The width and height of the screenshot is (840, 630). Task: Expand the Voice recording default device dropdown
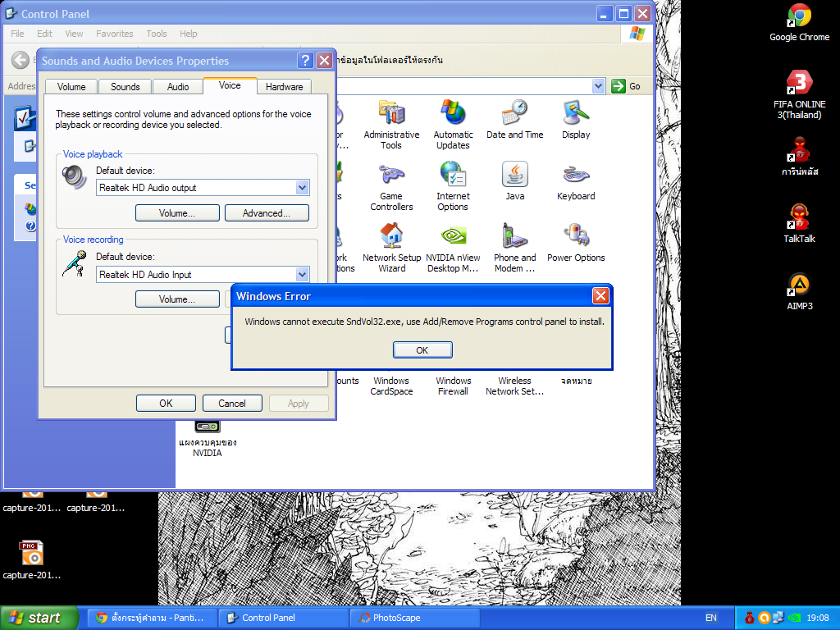pyautogui.click(x=302, y=274)
